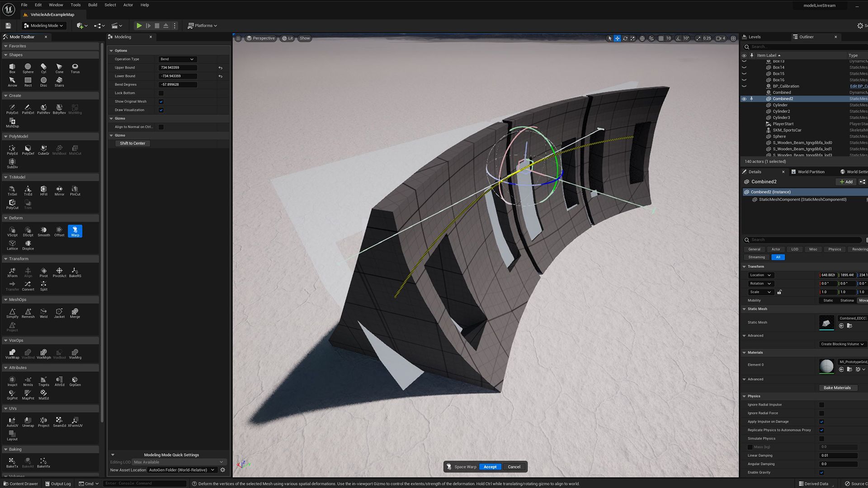Uncheck Show Original Mesh
Image resolution: width=868 pixels, height=488 pixels.
pyautogui.click(x=161, y=102)
